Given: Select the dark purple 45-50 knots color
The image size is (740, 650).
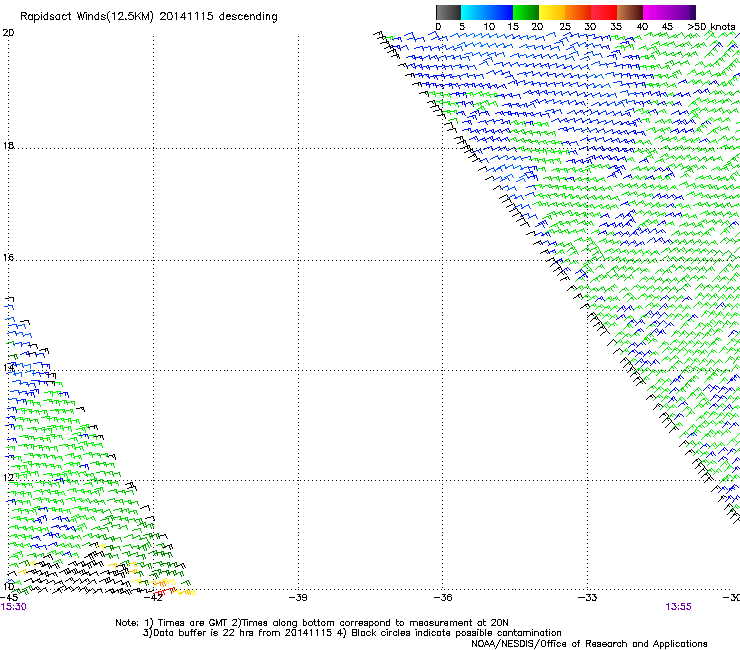Looking at the screenshot, I should [x=682, y=12].
